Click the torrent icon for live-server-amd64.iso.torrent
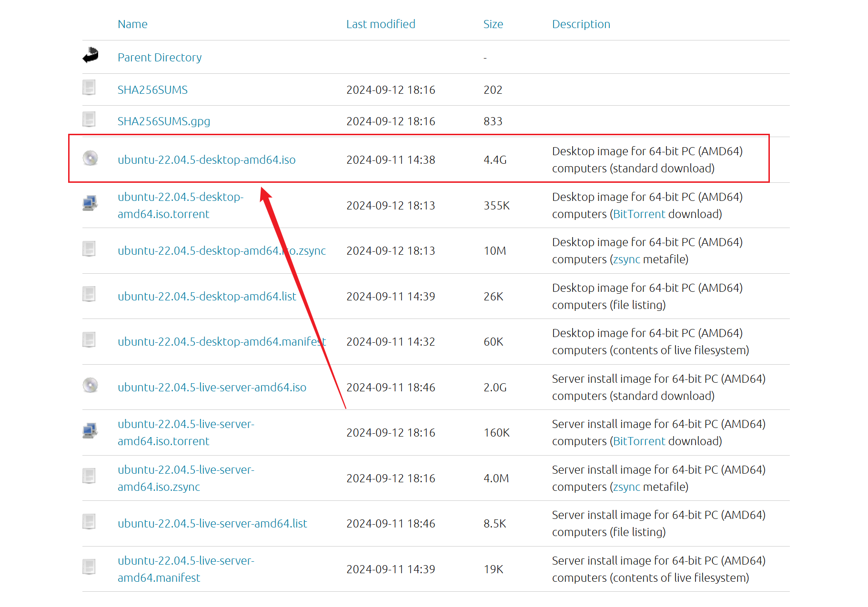The image size is (868, 607). [90, 431]
